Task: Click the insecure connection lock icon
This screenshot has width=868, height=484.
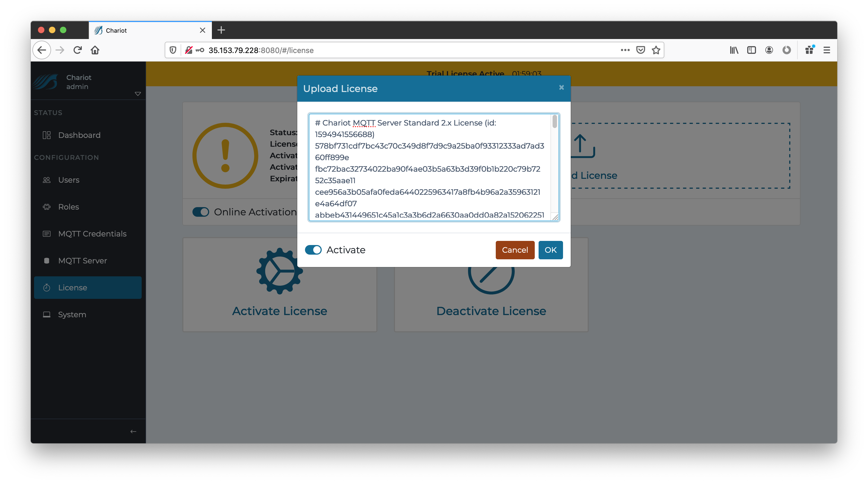Action: point(189,50)
